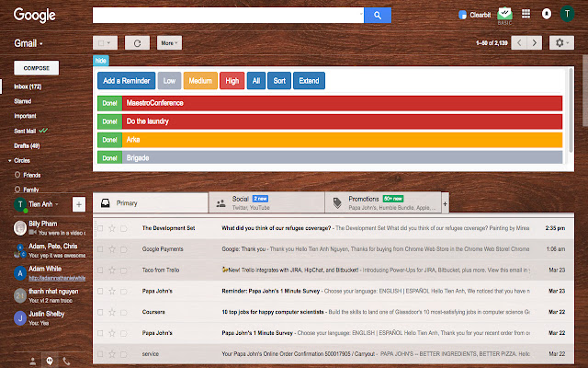
Task: Open Drafts (49) folder
Action: click(27, 145)
